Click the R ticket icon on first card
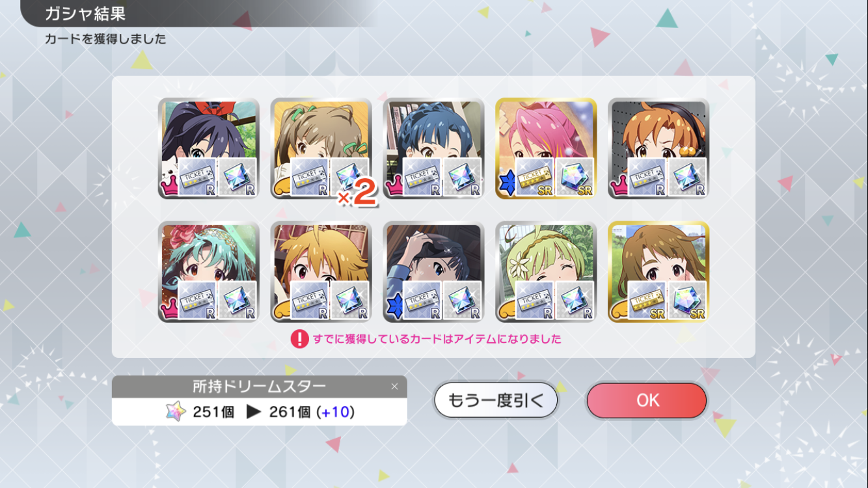 (x=198, y=177)
